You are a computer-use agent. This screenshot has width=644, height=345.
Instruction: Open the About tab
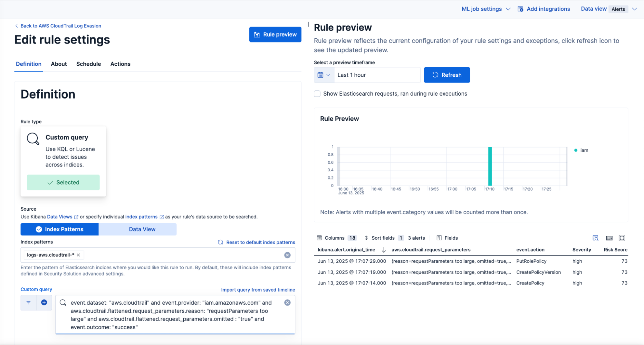coord(59,64)
